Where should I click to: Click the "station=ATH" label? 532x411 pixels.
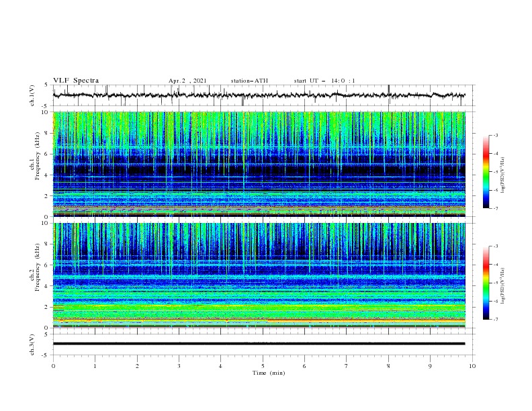coord(249,81)
